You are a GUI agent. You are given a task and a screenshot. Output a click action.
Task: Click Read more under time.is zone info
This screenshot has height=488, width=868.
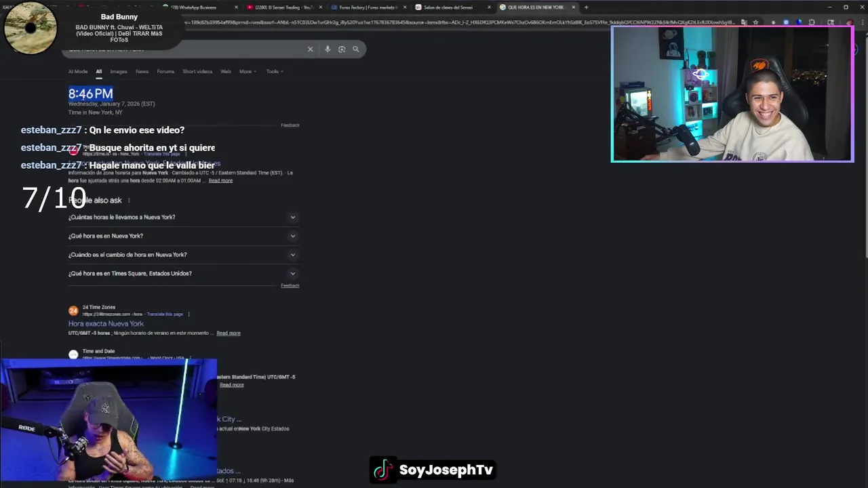(220, 180)
